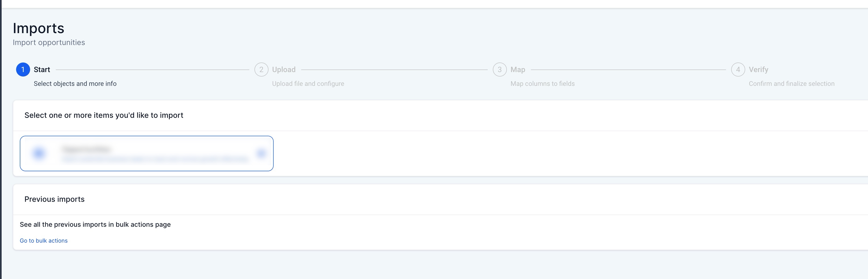Click the Import opportunities subtitle

(x=49, y=42)
